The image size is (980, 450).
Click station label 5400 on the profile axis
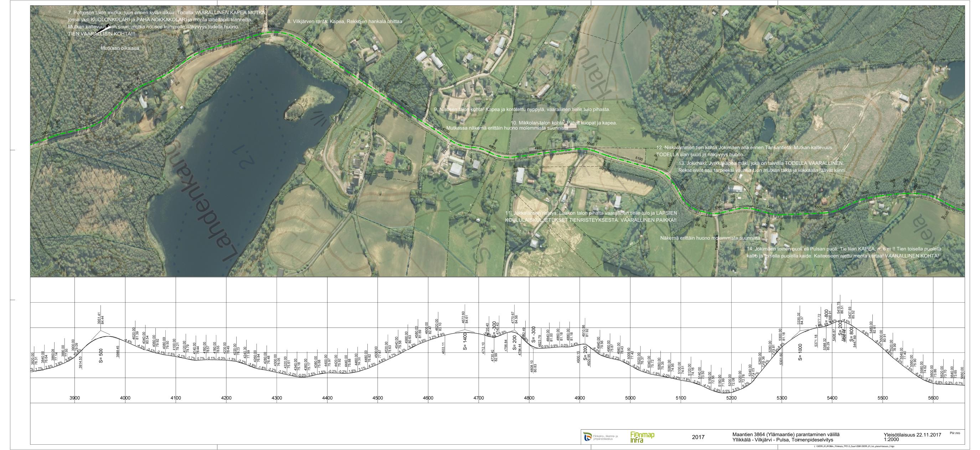(832, 398)
